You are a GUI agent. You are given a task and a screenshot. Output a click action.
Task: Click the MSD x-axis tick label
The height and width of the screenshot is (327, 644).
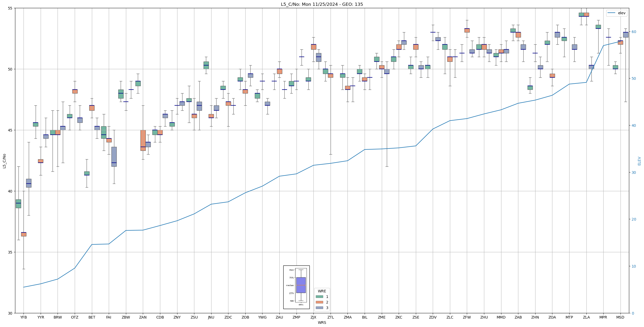pos(620,317)
